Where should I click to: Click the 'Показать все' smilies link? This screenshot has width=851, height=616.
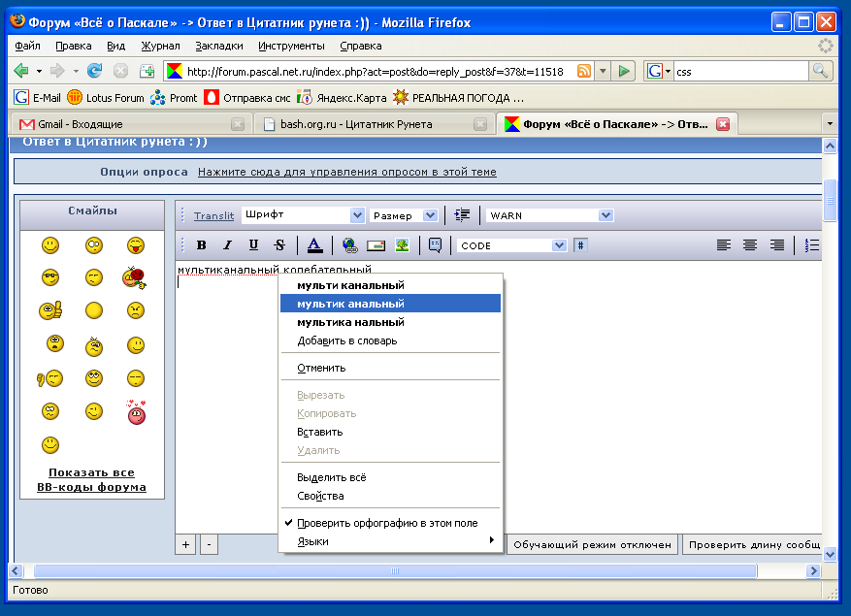(91, 472)
